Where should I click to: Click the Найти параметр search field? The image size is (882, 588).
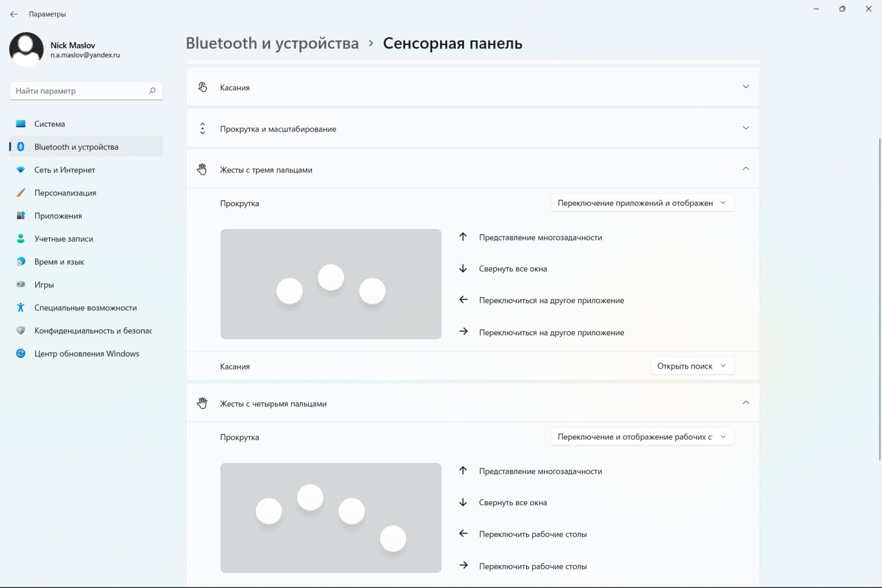79,91
